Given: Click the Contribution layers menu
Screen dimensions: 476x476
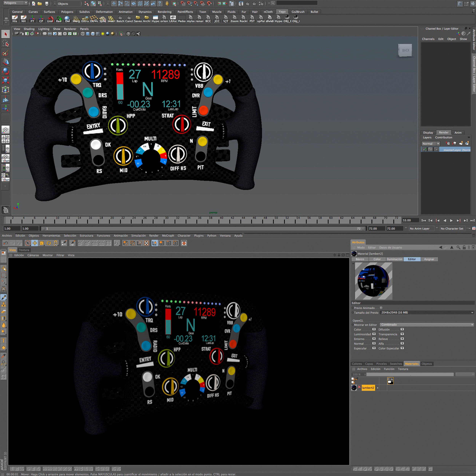Looking at the screenshot, I should [x=443, y=137].
